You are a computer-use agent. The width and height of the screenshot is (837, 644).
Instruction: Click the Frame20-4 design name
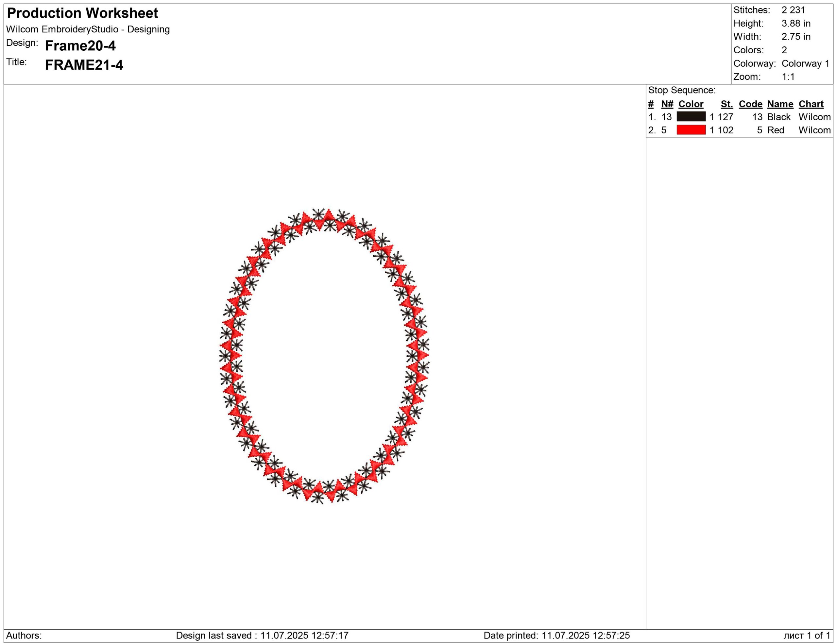point(80,46)
